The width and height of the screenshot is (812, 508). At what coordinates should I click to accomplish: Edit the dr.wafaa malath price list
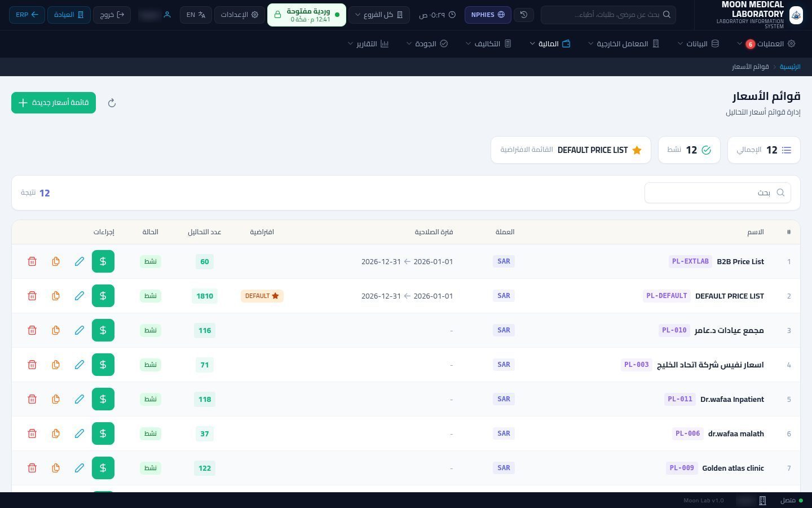coord(80,433)
